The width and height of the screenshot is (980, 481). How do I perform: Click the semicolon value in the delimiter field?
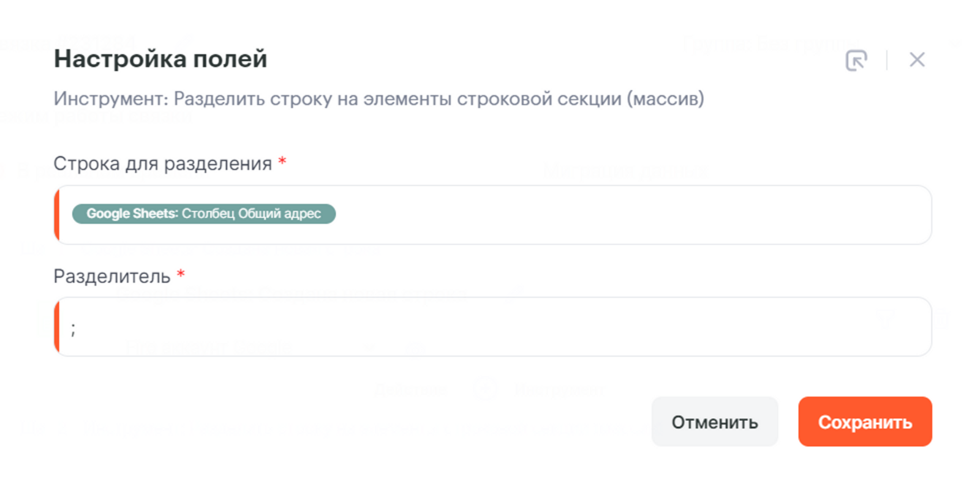73,329
